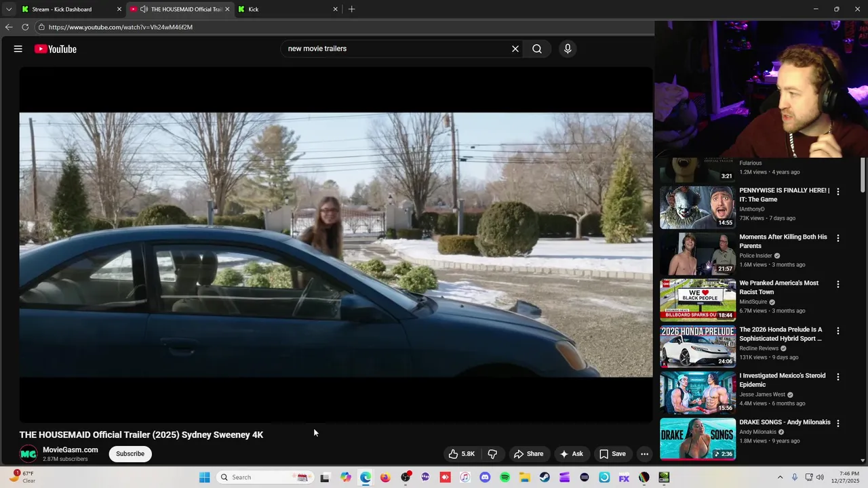Like the video with the thumbs-up 5.8K button
The height and width of the screenshot is (488, 868).
(461, 454)
